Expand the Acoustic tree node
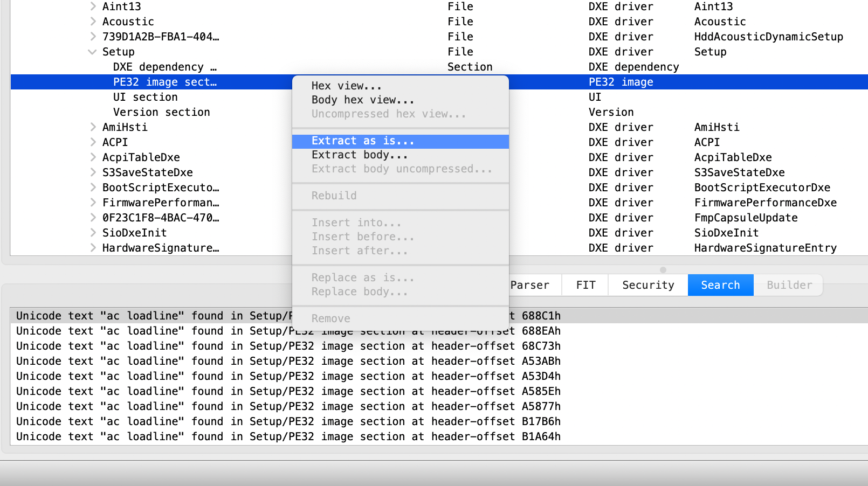868x486 pixels. pos(94,22)
